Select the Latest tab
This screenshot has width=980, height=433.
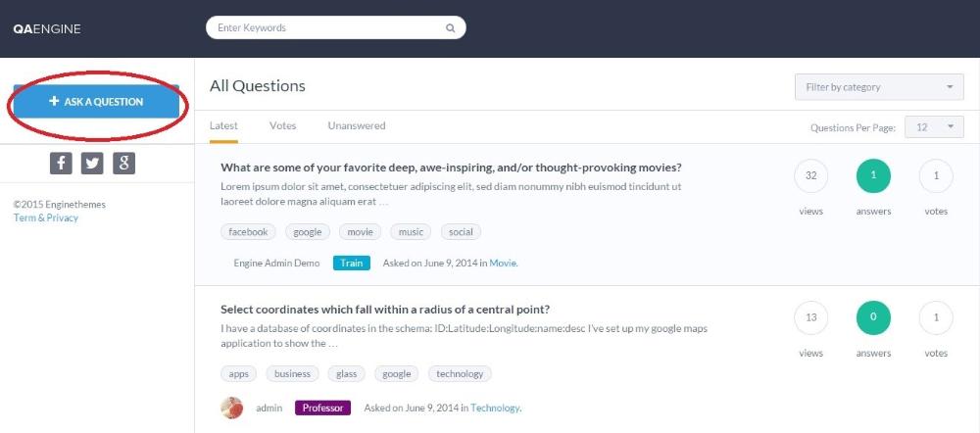coord(223,125)
